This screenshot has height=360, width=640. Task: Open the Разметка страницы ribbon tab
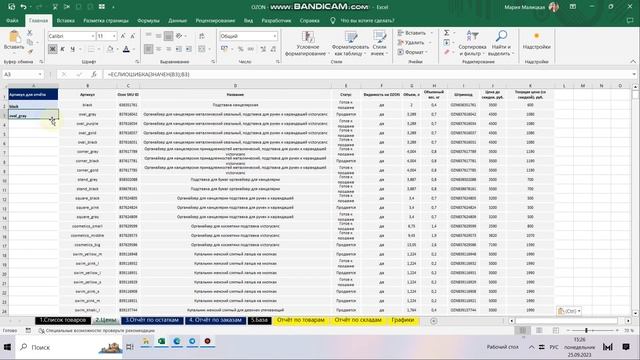[x=106, y=20]
